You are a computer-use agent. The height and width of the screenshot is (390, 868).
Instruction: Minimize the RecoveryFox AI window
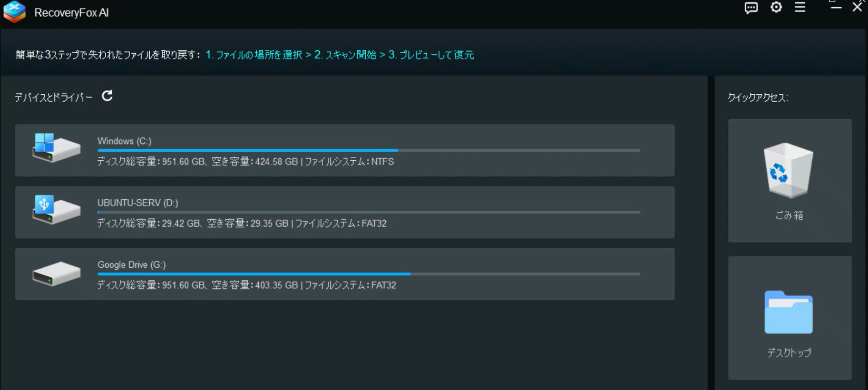[x=836, y=8]
